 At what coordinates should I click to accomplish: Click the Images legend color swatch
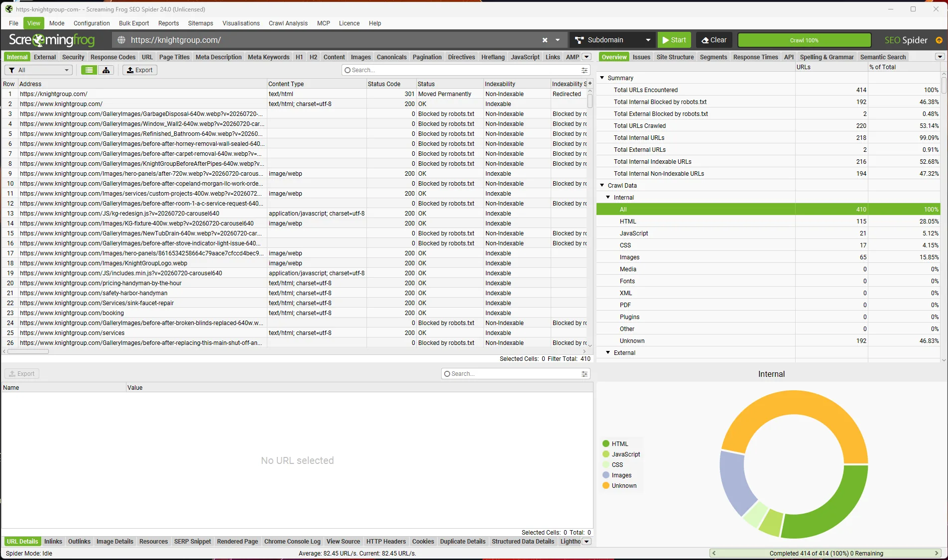(x=606, y=475)
